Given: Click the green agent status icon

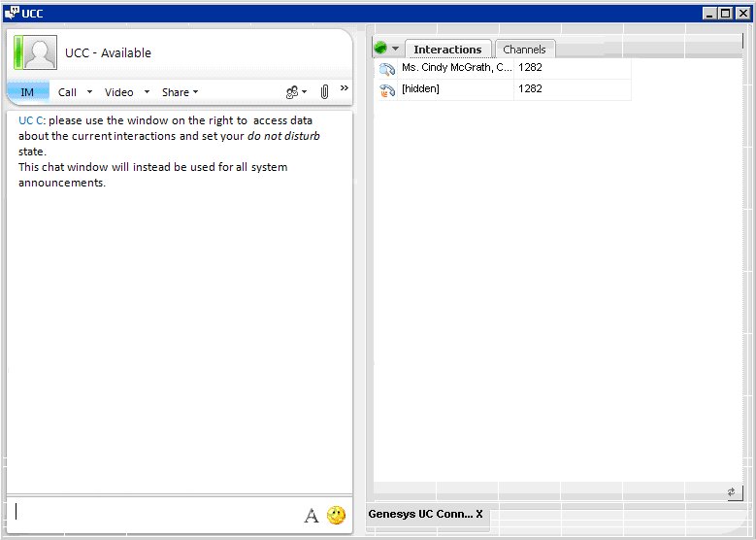Looking at the screenshot, I should pyautogui.click(x=380, y=49).
